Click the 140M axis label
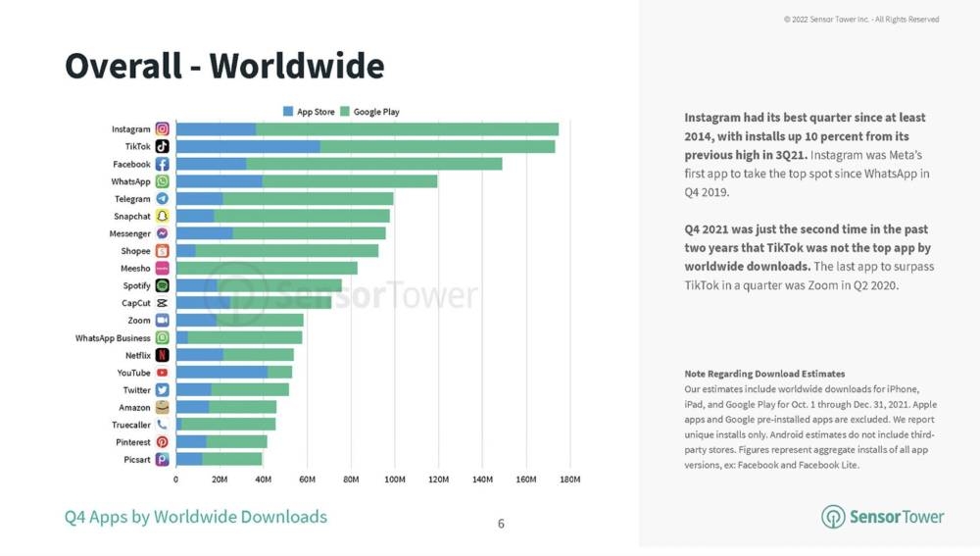 [482, 480]
